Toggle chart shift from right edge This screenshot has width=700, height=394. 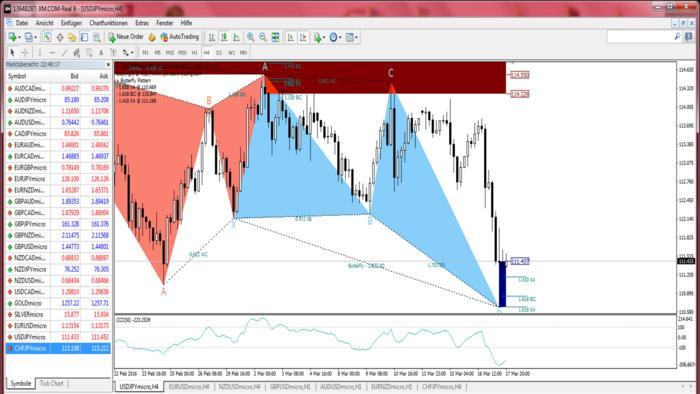[303, 37]
